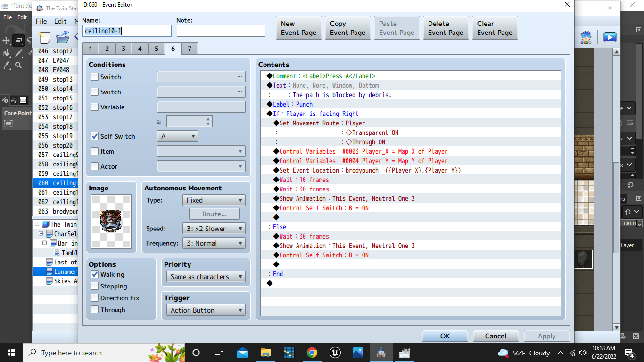Click the New Project page icon
The image size is (644, 362).
(x=44, y=38)
